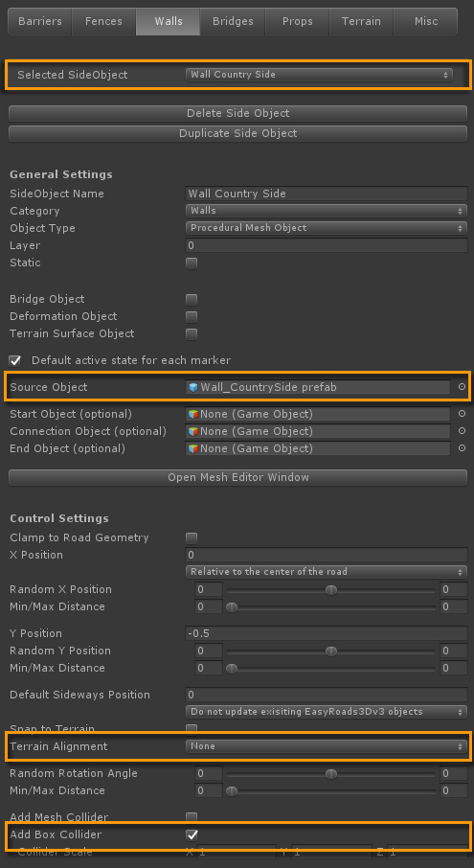Open the Object Type dropdown
This screenshot has height=868, width=474.
tap(327, 227)
